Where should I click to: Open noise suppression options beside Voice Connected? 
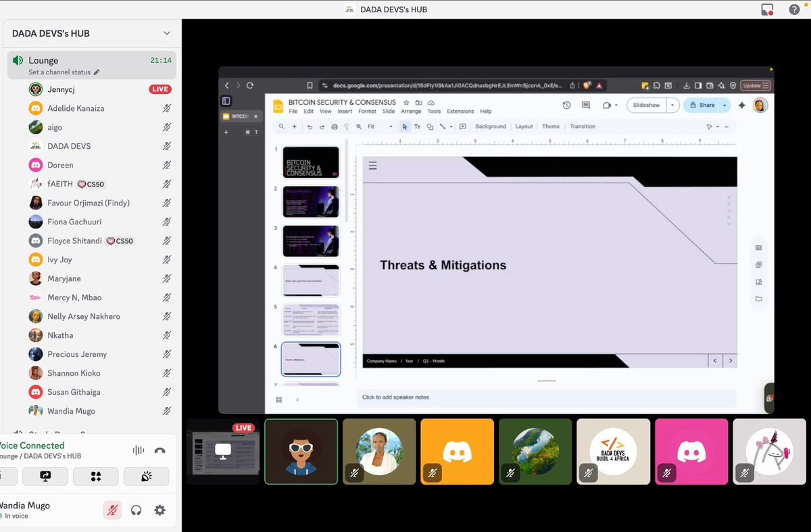pyautogui.click(x=139, y=451)
